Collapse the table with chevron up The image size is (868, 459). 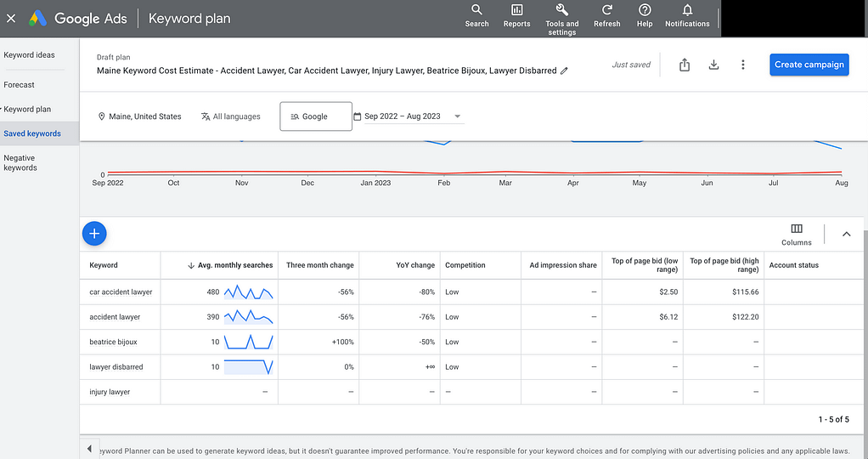coord(847,234)
